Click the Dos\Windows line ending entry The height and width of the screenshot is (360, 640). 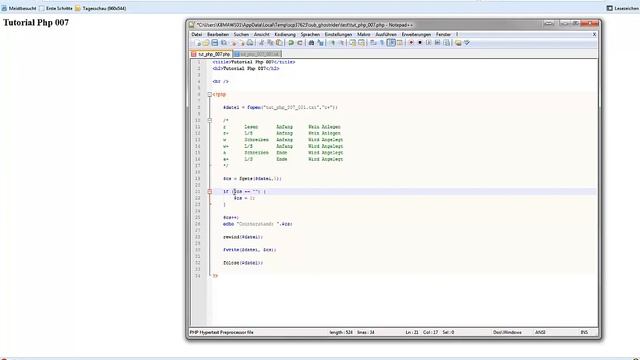[507, 333]
